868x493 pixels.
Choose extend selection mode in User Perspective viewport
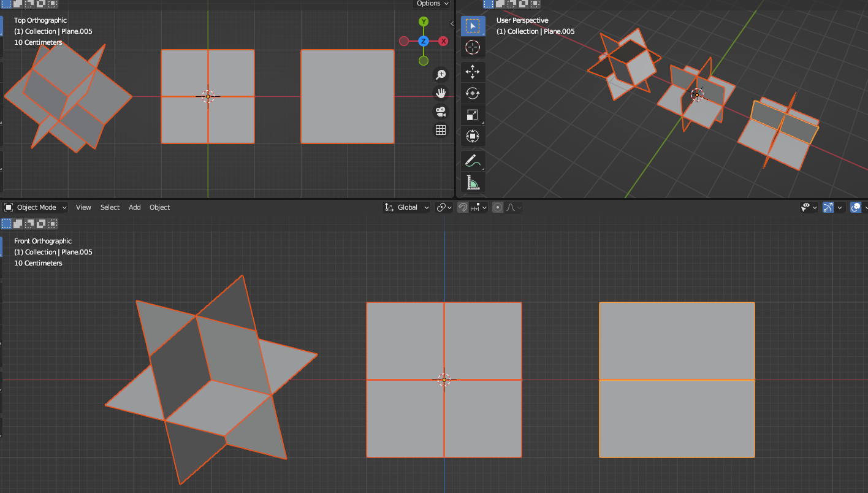pos(500,3)
